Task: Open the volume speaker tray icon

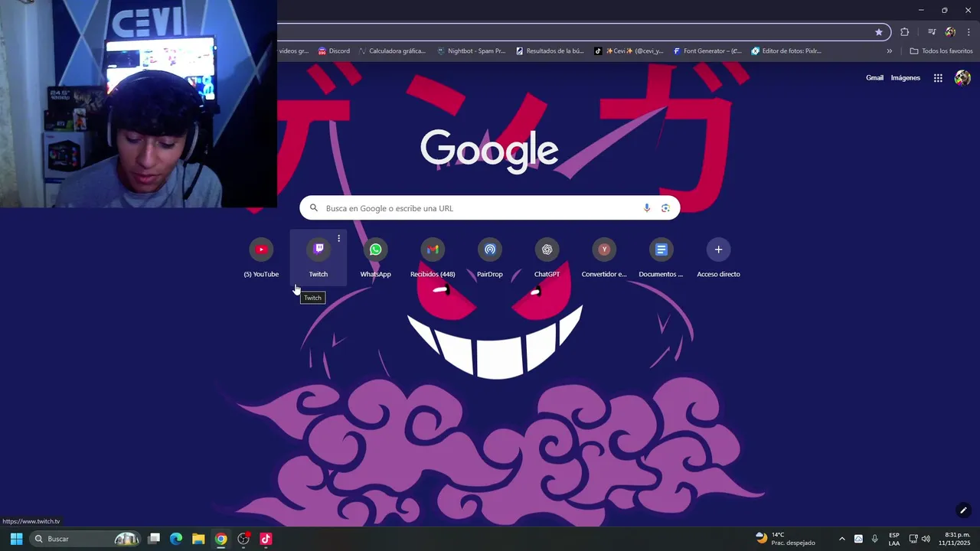Action: tap(926, 539)
